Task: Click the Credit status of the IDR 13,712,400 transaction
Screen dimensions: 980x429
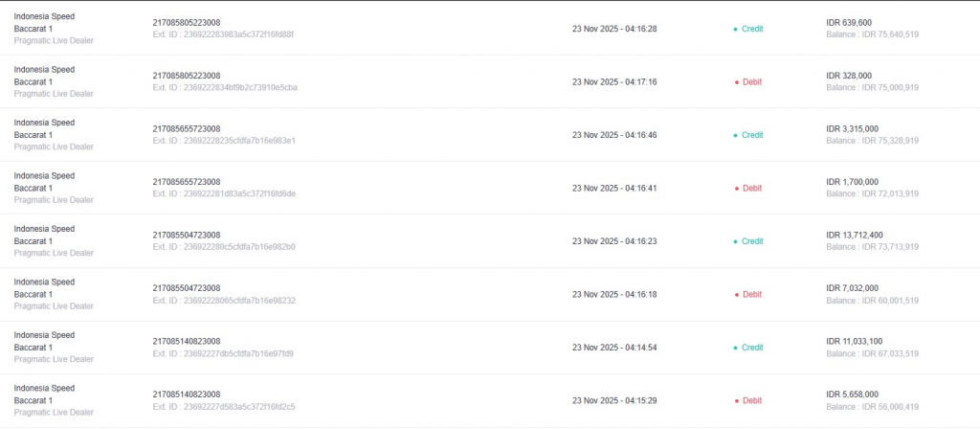Action: pos(751,241)
